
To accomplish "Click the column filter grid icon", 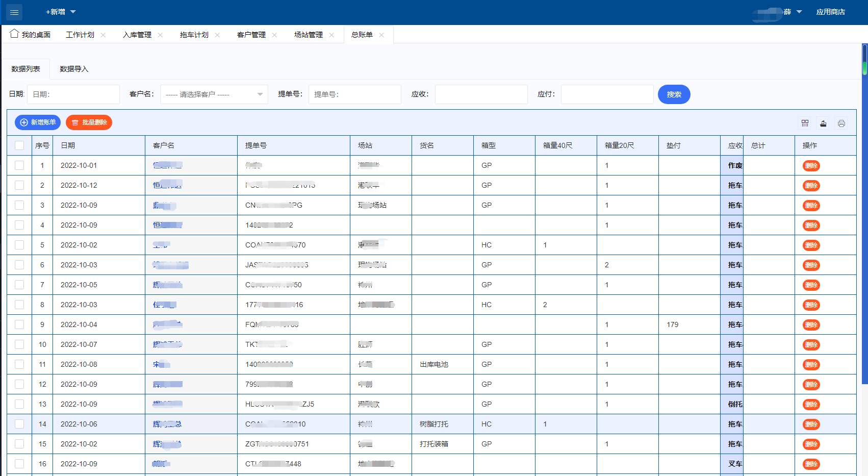I will [x=805, y=123].
